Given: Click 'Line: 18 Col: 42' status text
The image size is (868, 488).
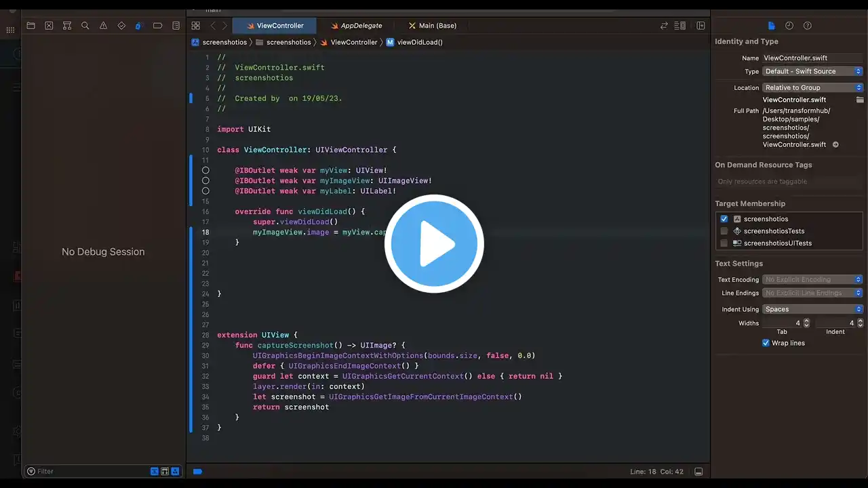Looking at the screenshot, I should click(x=656, y=471).
